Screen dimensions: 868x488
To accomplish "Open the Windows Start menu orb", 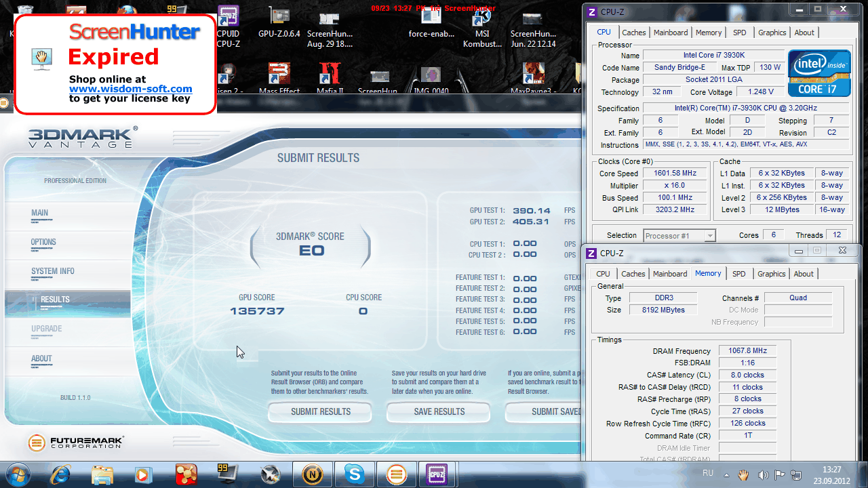I will coord(18,473).
